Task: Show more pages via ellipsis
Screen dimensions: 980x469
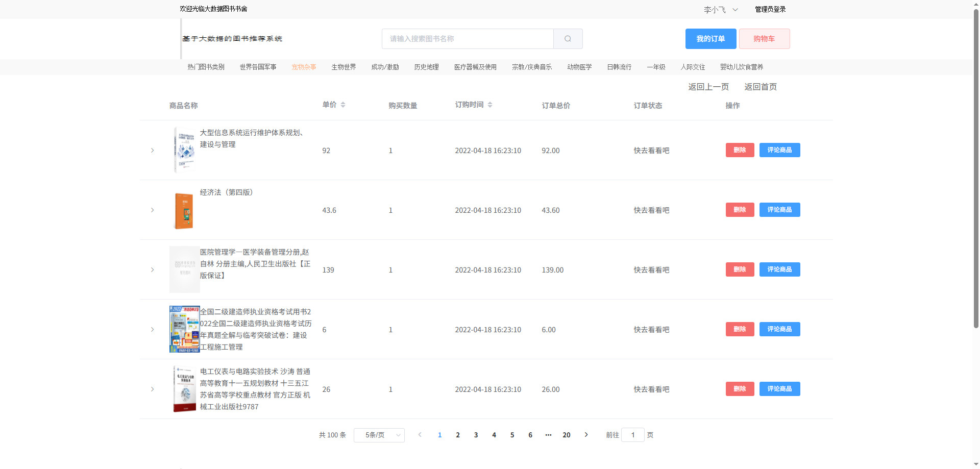Action: (548, 435)
